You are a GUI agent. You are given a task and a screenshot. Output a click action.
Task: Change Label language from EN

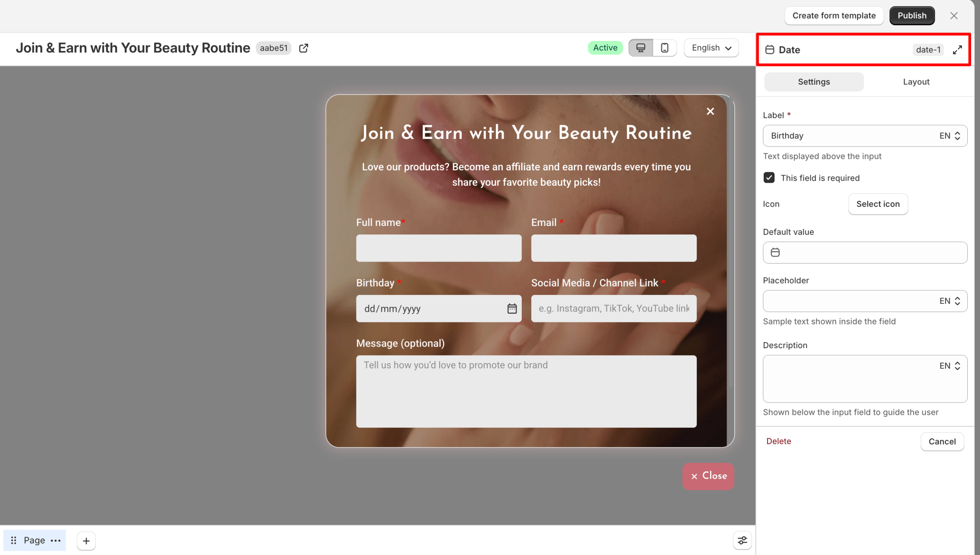[x=950, y=136]
